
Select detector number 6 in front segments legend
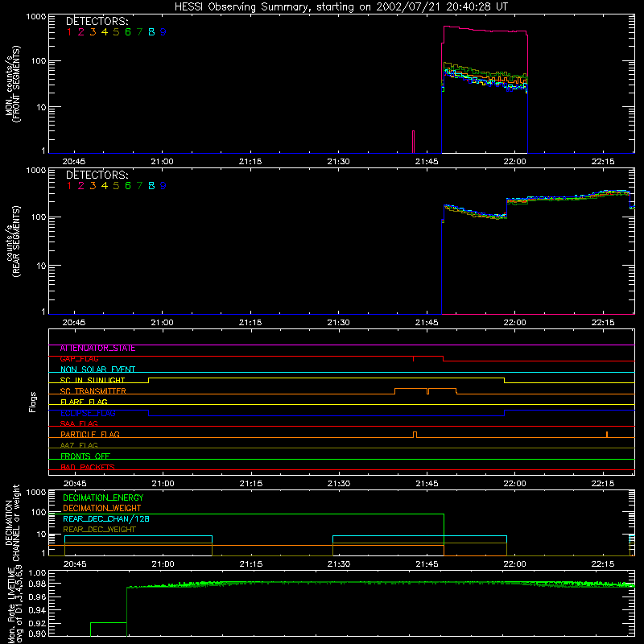(x=128, y=32)
